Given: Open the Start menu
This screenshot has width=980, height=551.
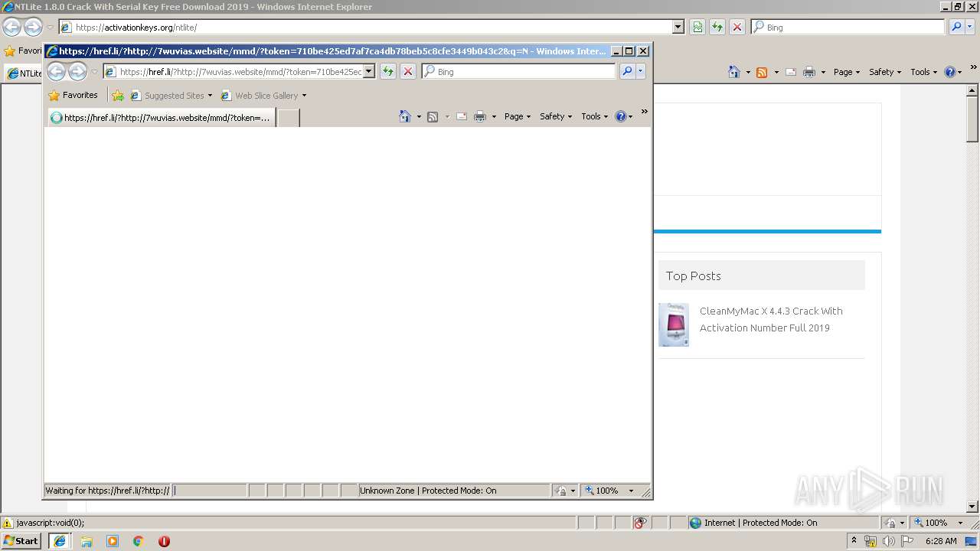Looking at the screenshot, I should click(21, 540).
